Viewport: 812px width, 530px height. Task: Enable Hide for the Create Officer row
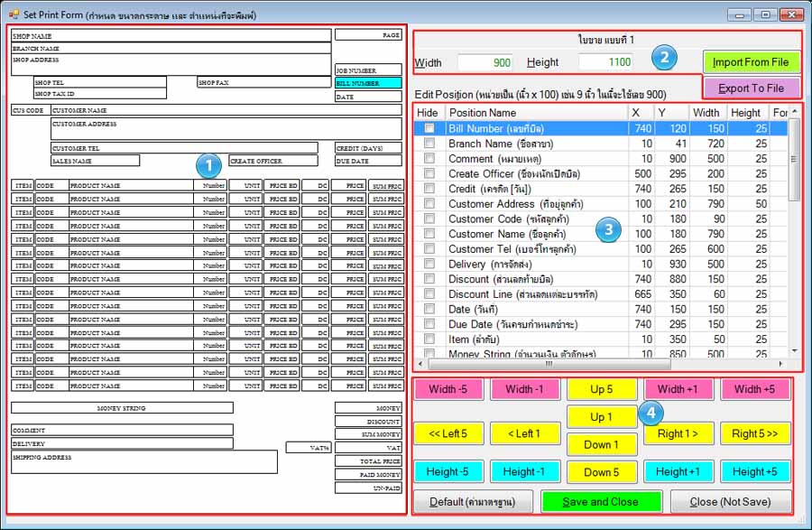pyautogui.click(x=429, y=173)
